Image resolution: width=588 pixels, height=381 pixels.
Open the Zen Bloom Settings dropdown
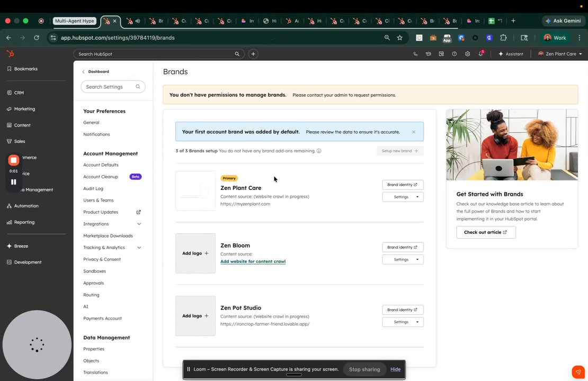click(403, 260)
